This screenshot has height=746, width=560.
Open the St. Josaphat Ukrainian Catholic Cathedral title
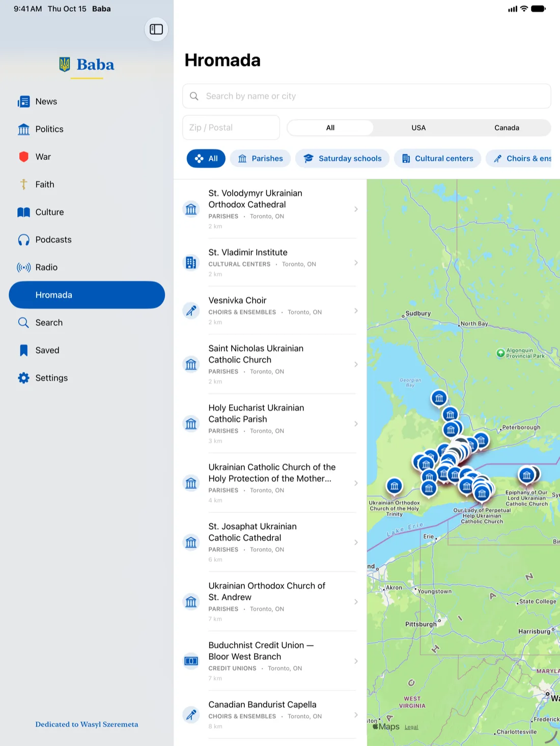coord(253,532)
